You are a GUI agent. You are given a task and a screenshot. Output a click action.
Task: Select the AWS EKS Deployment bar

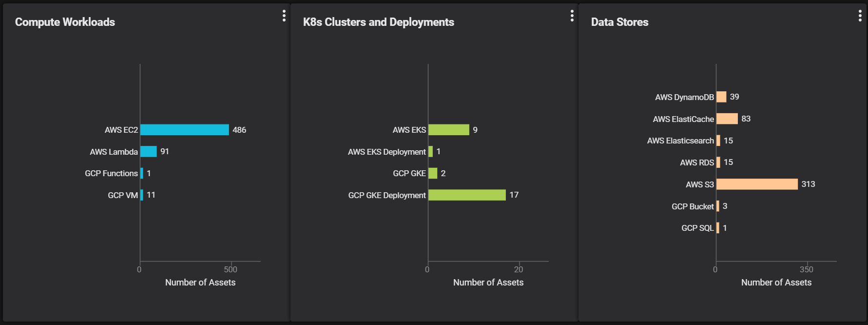(430, 152)
